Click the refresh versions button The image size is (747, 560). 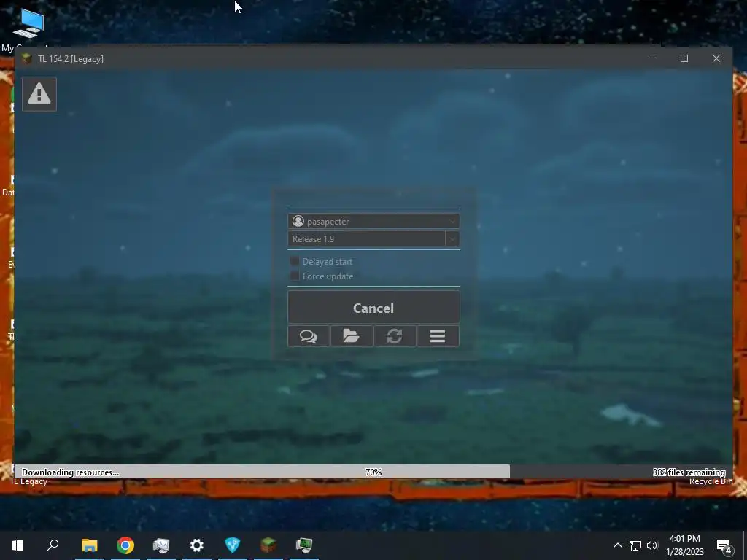pos(395,336)
